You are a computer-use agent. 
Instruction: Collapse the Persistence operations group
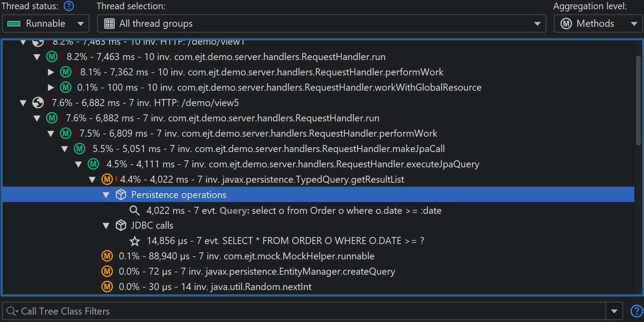(x=106, y=195)
